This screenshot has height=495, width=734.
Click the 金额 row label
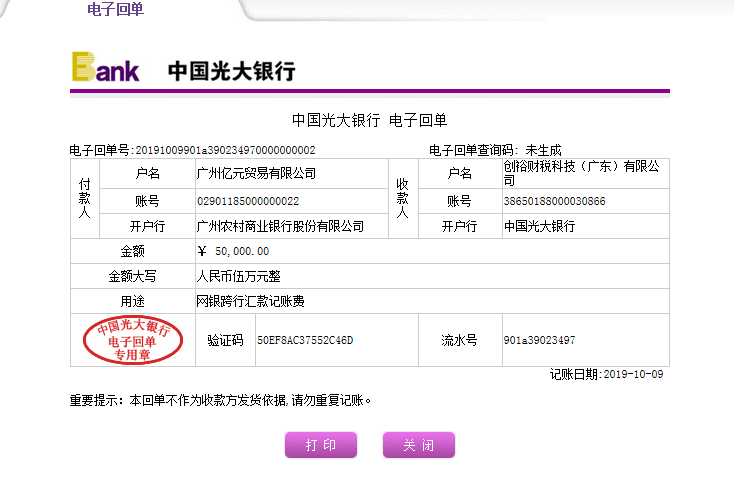132,251
